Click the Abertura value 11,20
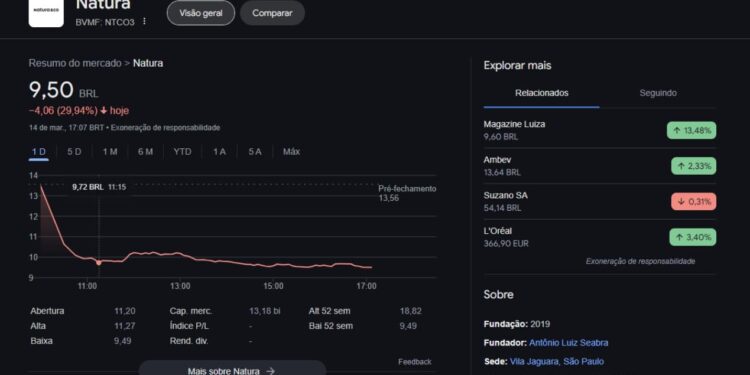The image size is (750, 375). (x=124, y=311)
